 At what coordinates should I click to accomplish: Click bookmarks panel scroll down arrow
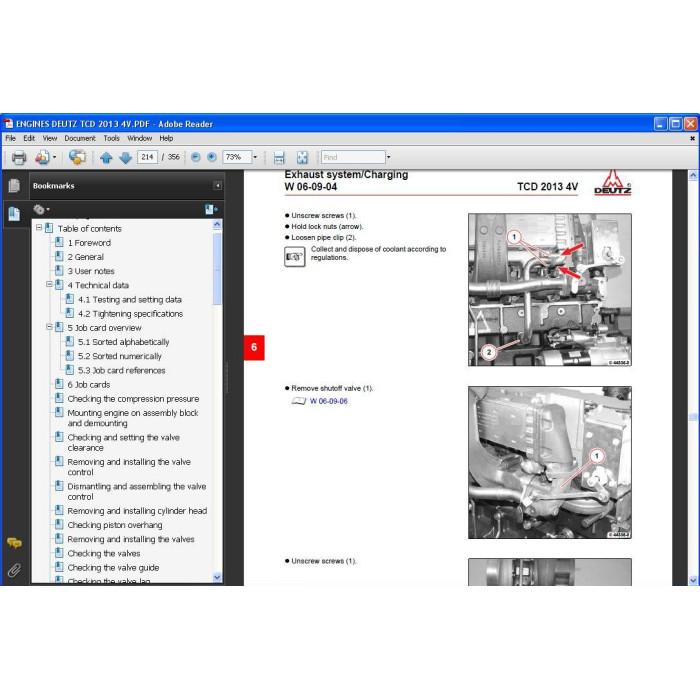(217, 577)
